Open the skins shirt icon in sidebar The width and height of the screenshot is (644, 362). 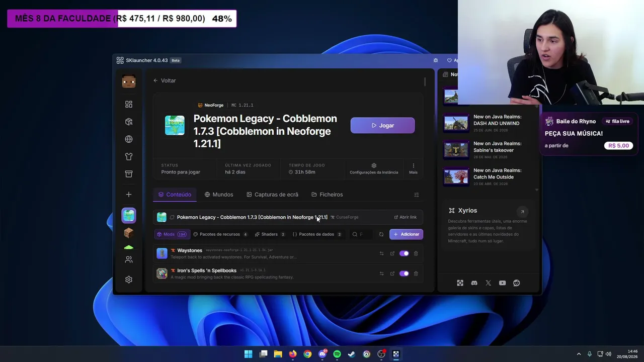129,156
